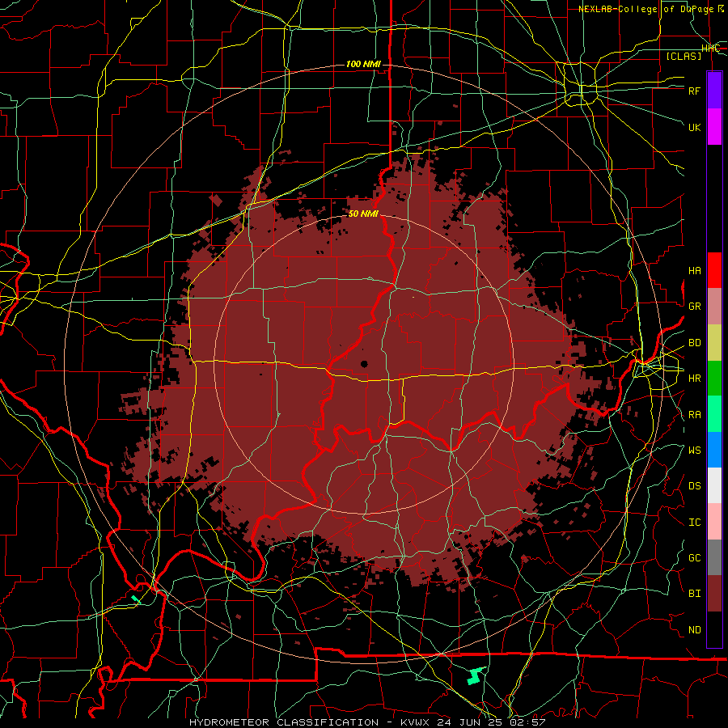Click the ND black legend color swatch
The width and height of the screenshot is (728, 728).
(x=714, y=629)
